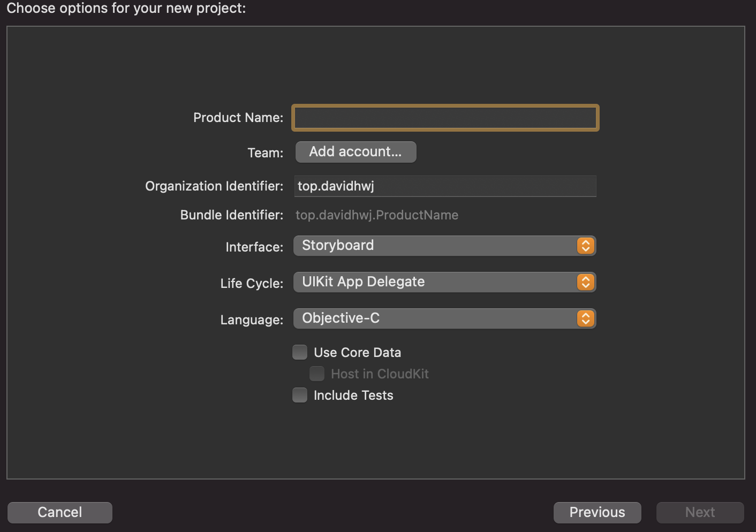The width and height of the screenshot is (756, 532).
Task: Click the orange chevron arrows on Life Cycle popup
Action: 586,282
